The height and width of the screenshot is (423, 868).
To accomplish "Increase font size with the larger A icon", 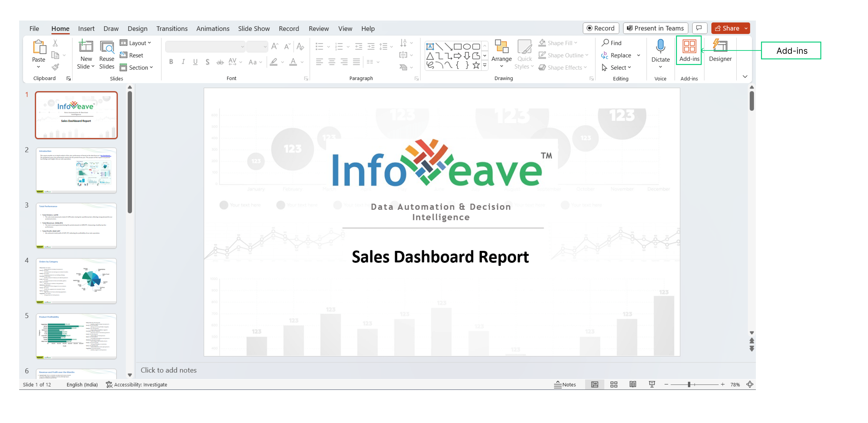I will pos(275,46).
